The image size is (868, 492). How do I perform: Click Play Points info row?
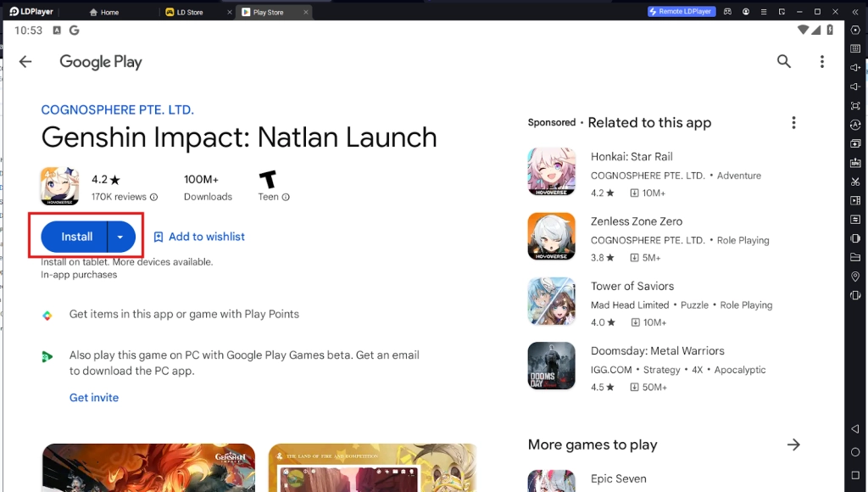(x=184, y=314)
